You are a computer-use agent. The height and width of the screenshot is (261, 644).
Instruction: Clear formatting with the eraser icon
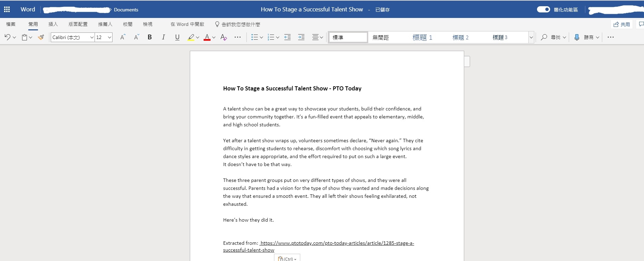pyautogui.click(x=223, y=37)
